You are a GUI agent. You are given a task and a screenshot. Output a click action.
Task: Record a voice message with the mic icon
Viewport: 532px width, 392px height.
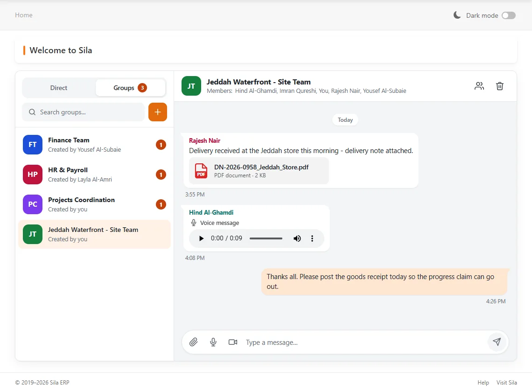[213, 342]
